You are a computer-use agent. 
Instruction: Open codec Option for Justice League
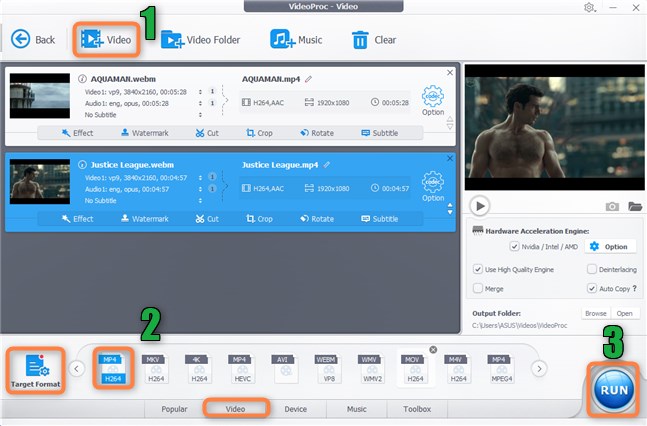coord(433,186)
